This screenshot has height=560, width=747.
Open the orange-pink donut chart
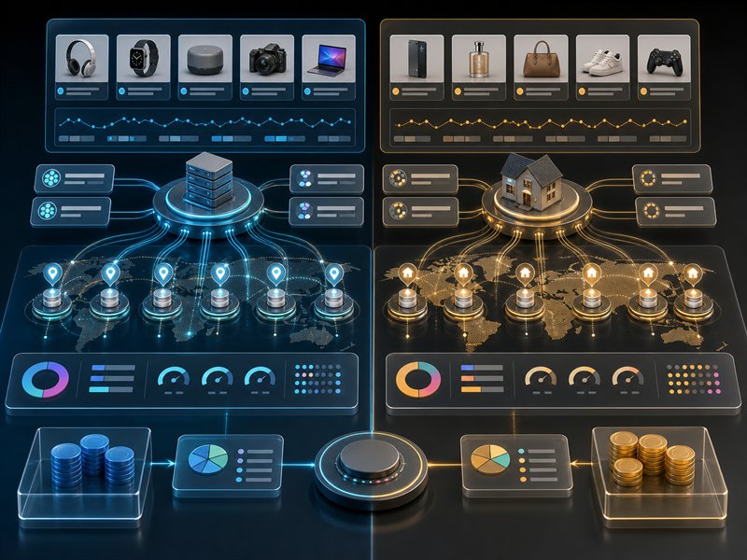coord(418,380)
